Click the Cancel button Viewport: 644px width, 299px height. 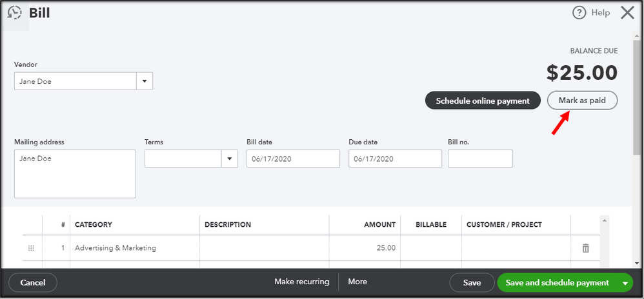pos(33,282)
